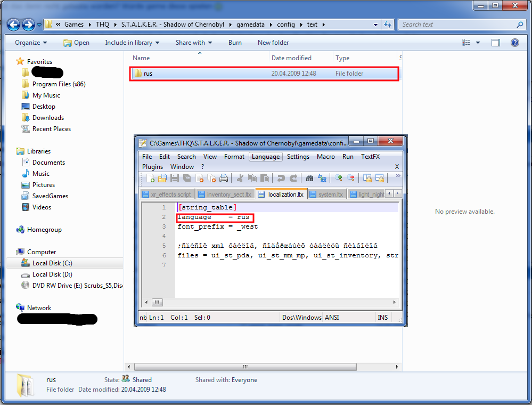Open Notepad++ Edit menu

[164, 157]
